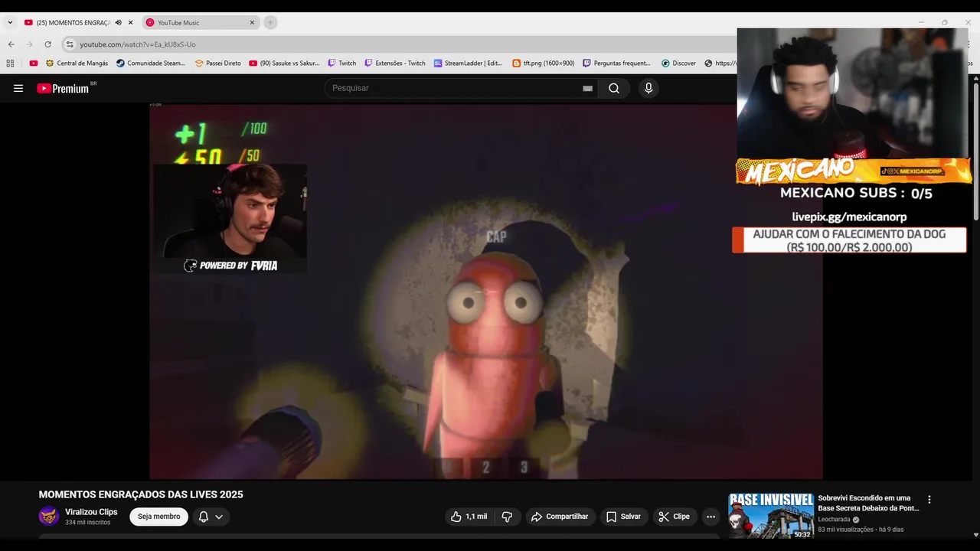Open StreamLadder bookmark

468,64
